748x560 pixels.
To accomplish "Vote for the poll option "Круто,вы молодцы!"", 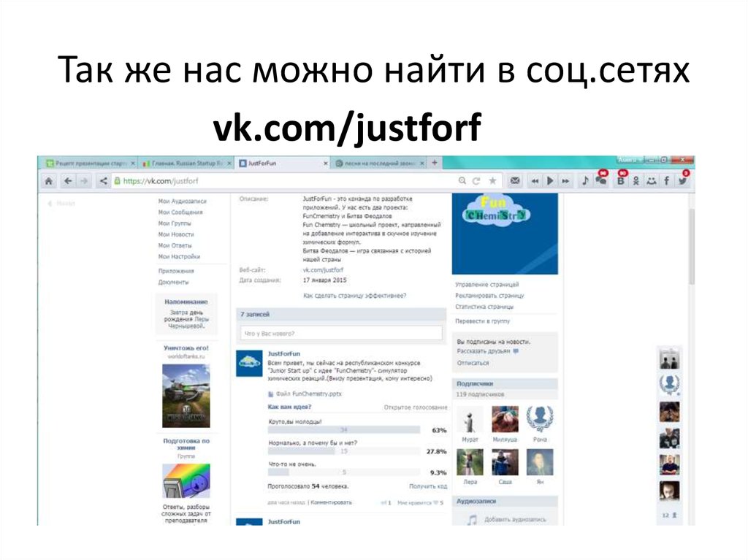I will tap(295, 421).
